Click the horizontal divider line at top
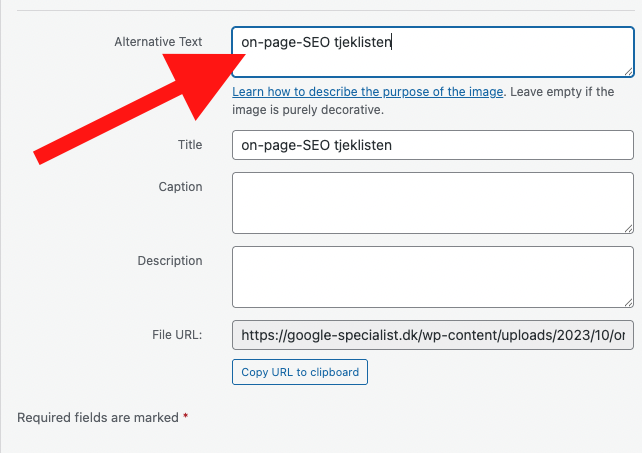Viewport: 642px width, 453px height. 320,11
